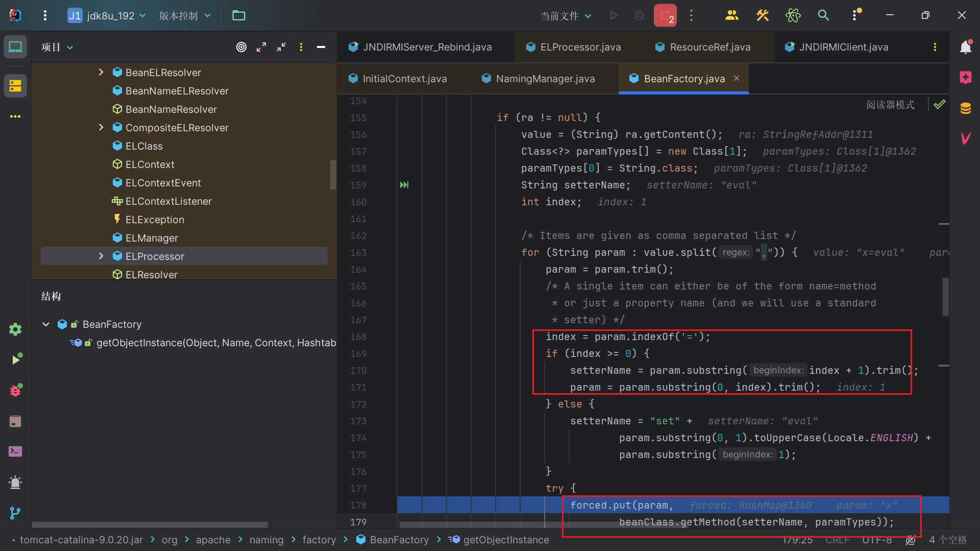Click BeanFactory in the breadcrumb bar
Image resolution: width=980 pixels, height=551 pixels.
[399, 540]
